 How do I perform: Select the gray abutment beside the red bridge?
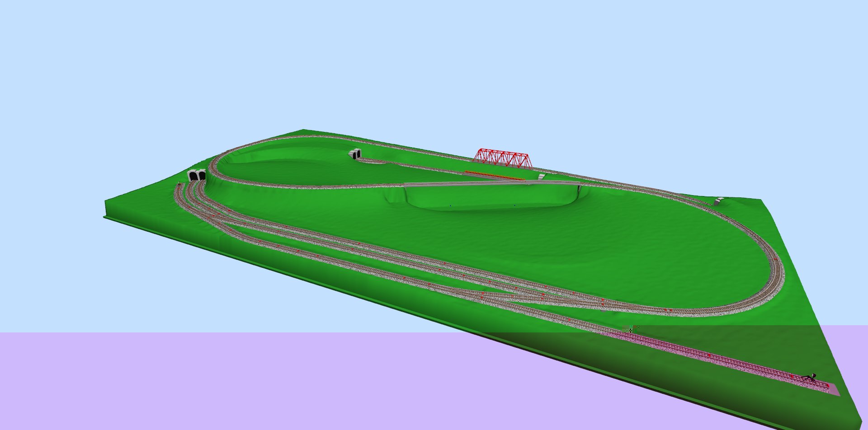click(x=541, y=177)
